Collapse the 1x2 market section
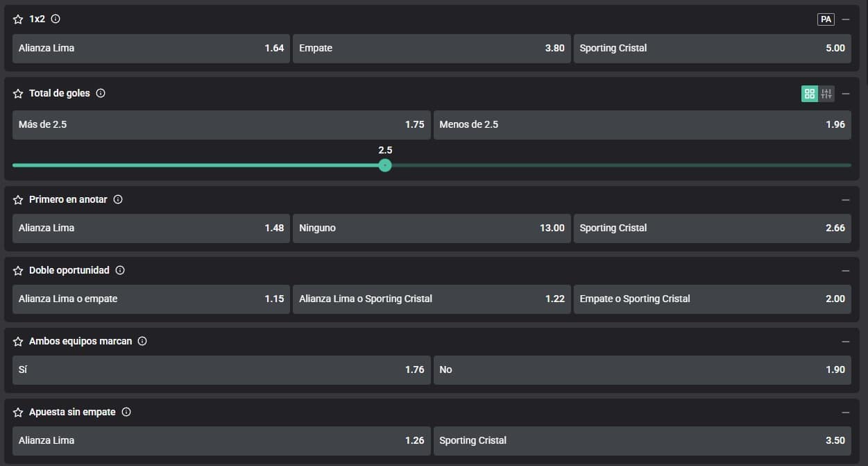Screen dimensions: 868x466 tap(845, 19)
